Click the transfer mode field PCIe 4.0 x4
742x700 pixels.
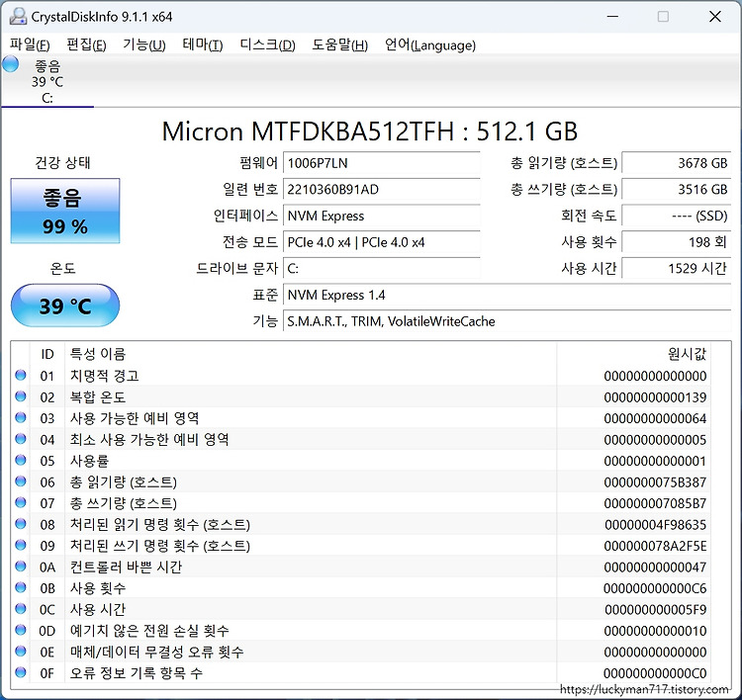382,242
